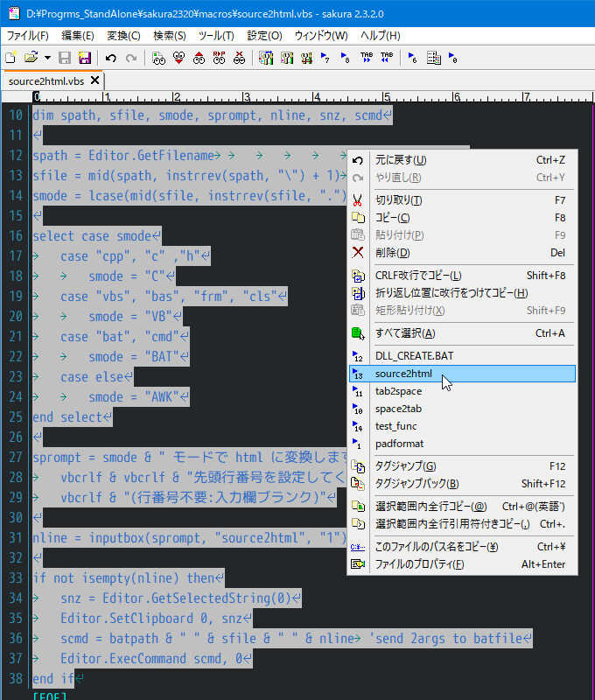Image resolution: width=595 pixels, height=700 pixels.
Task: Run macro 0 from the toolbar
Action: 452,58
